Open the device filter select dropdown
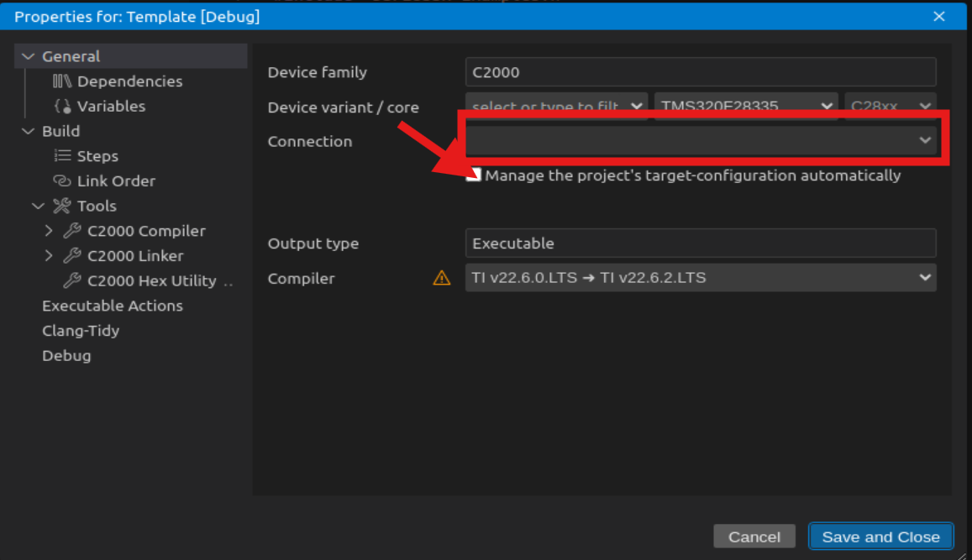Image resolution: width=972 pixels, height=560 pixels. (x=556, y=106)
